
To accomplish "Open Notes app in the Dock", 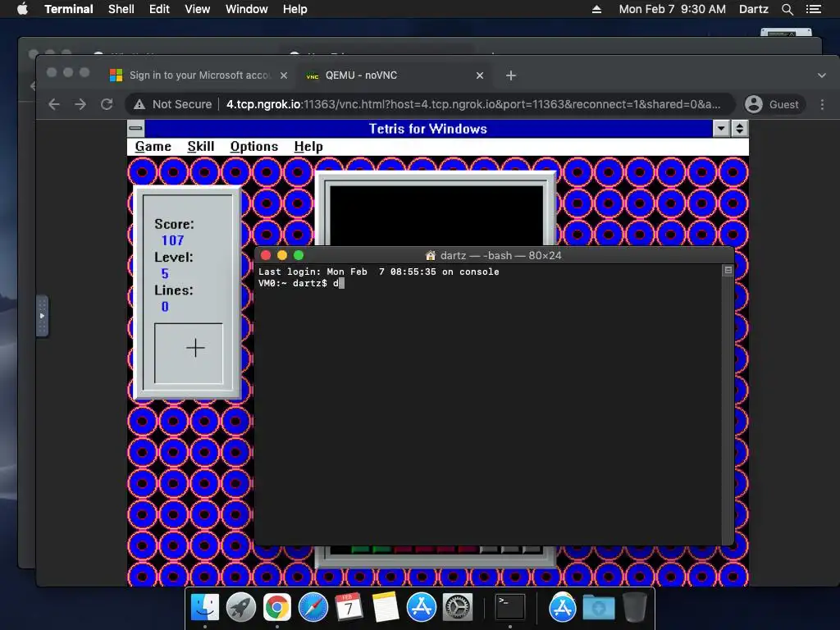I will click(386, 608).
